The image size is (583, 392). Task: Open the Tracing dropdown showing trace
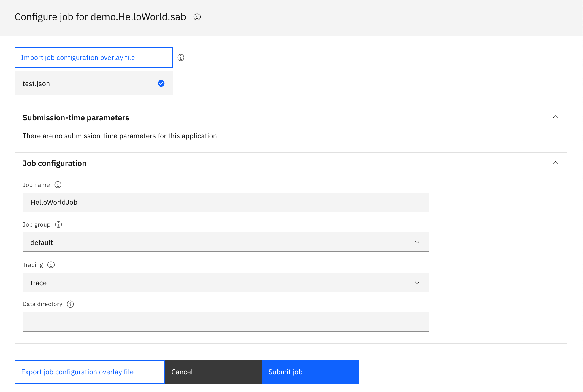[417, 282]
